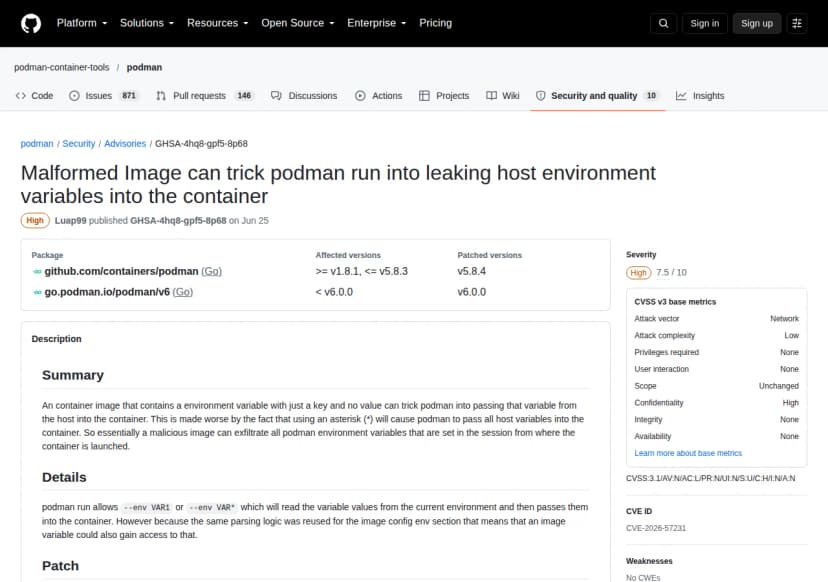Click the Attack vector Network value
828x582 pixels.
pyautogui.click(x=784, y=319)
